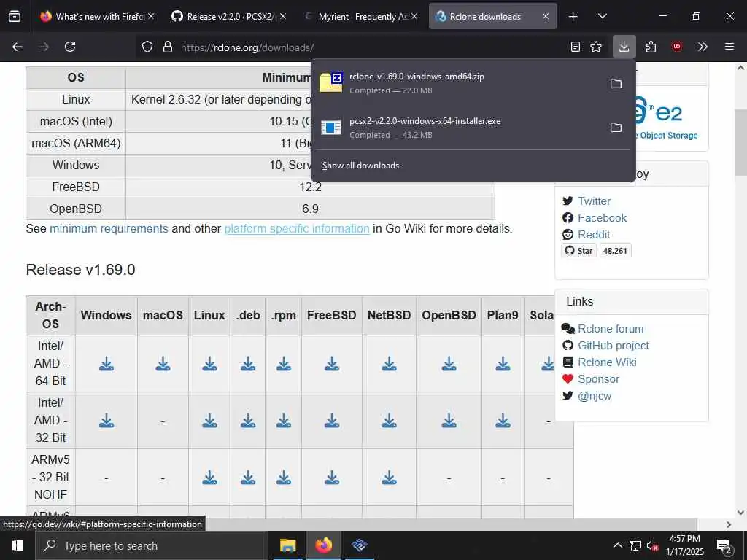Download Linux Intel/AMD 64 Bit build
The image size is (747, 560).
(209, 364)
